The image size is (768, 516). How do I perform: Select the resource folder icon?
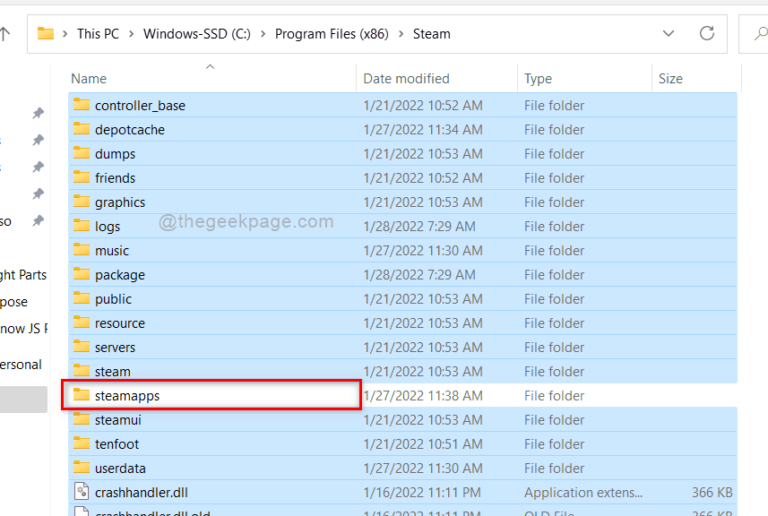[x=81, y=322]
